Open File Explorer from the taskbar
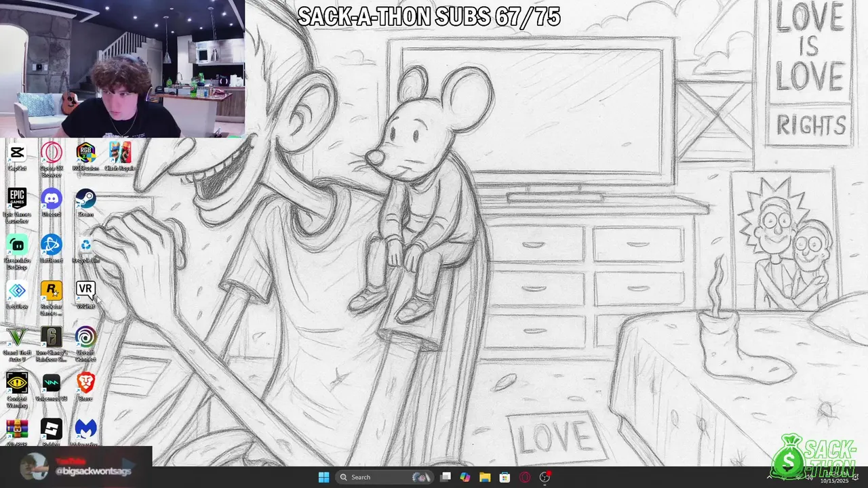The width and height of the screenshot is (868, 488). pyautogui.click(x=485, y=477)
